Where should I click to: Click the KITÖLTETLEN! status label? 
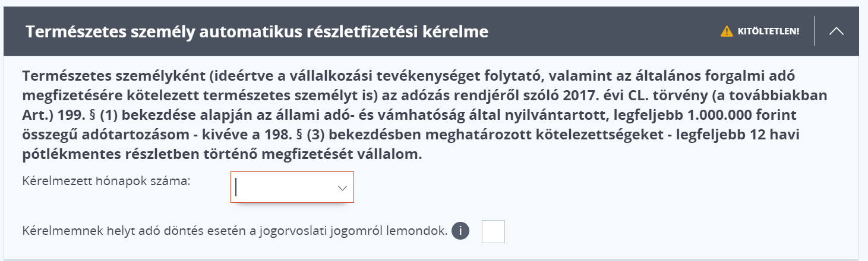point(768,31)
